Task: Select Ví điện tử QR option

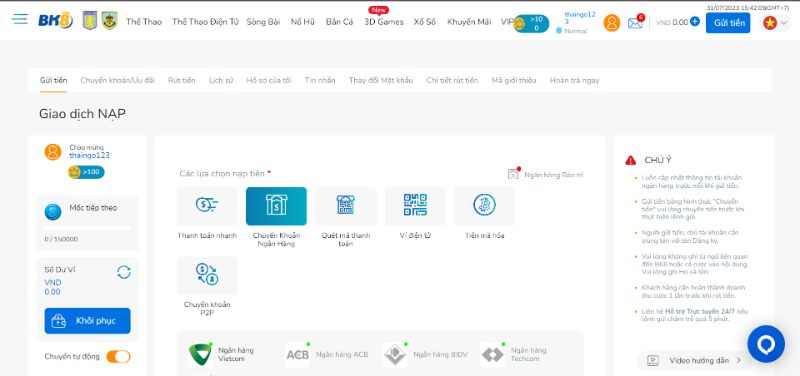Action: pyautogui.click(x=415, y=206)
